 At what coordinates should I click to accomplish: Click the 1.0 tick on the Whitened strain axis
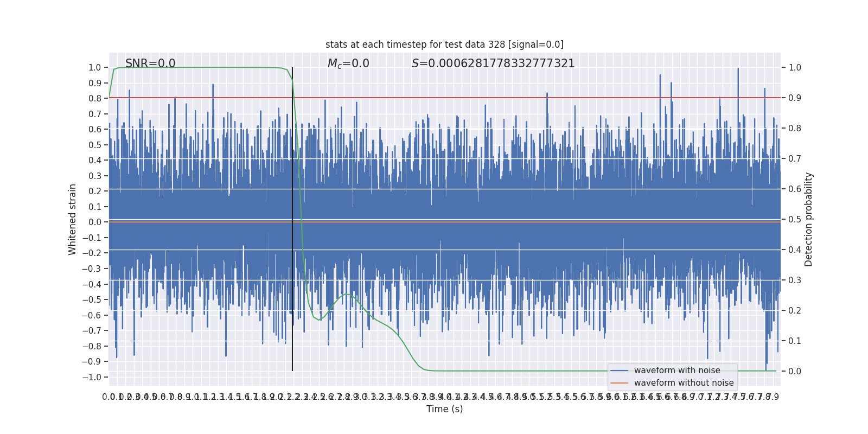95,68
